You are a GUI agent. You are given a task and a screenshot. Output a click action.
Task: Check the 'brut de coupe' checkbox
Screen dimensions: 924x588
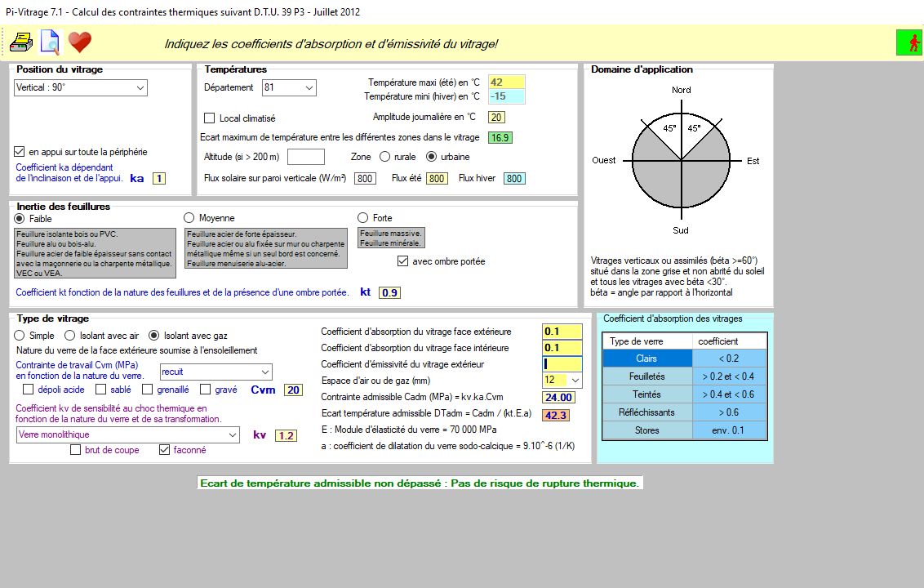point(76,450)
